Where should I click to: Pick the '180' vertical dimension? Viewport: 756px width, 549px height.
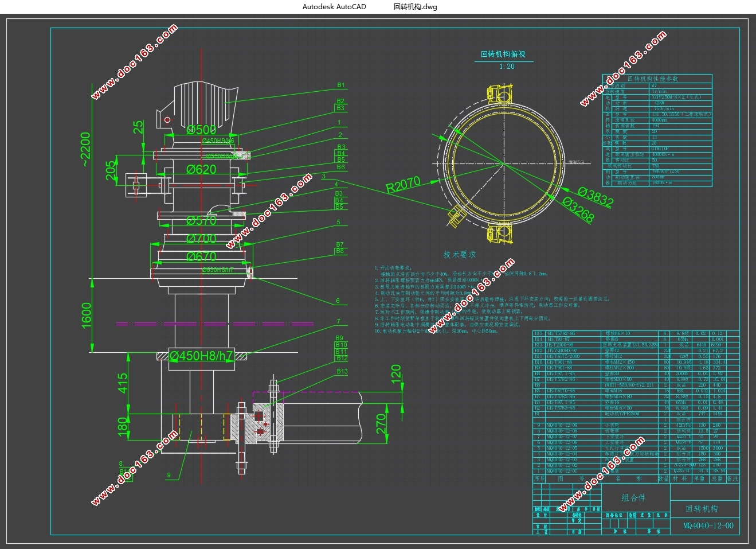tap(123, 427)
